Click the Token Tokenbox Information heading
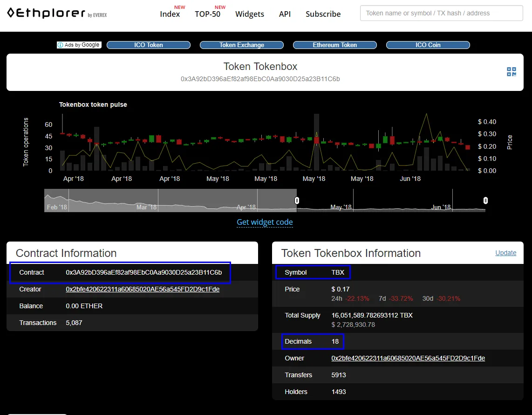The image size is (532, 415). click(x=351, y=253)
